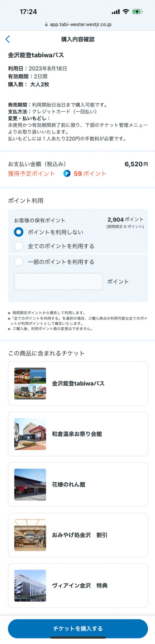Tap the back arrow chevron

click(x=8, y=39)
